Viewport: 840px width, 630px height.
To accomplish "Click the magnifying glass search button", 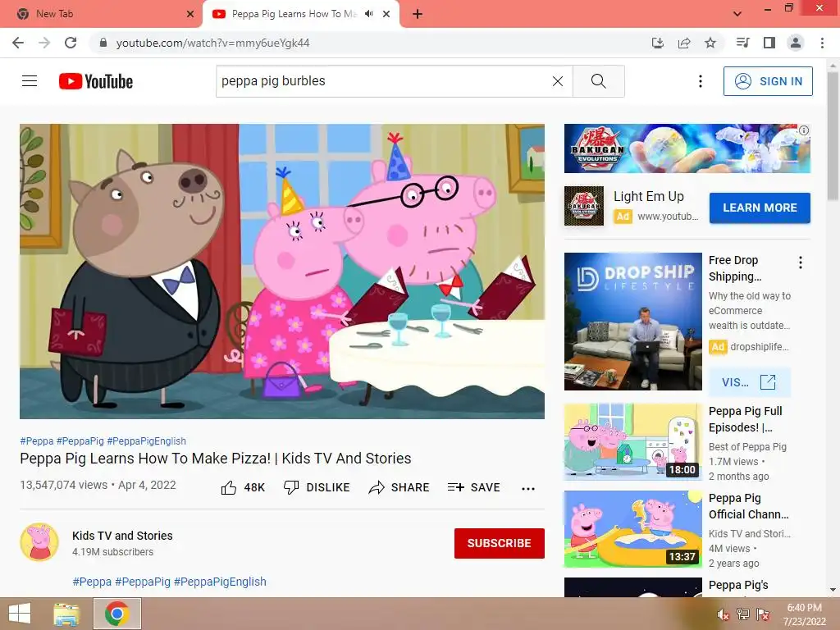I will point(598,81).
